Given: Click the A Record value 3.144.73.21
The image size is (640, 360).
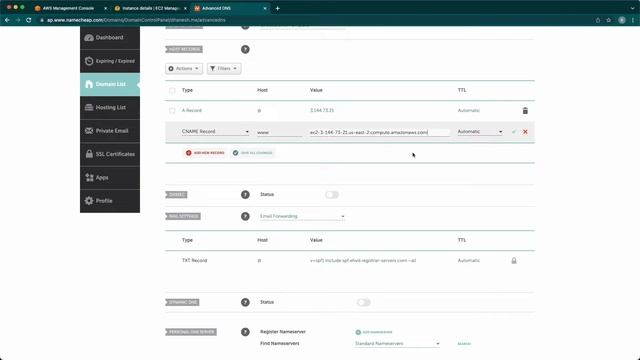Looking at the screenshot, I should click(x=322, y=111).
